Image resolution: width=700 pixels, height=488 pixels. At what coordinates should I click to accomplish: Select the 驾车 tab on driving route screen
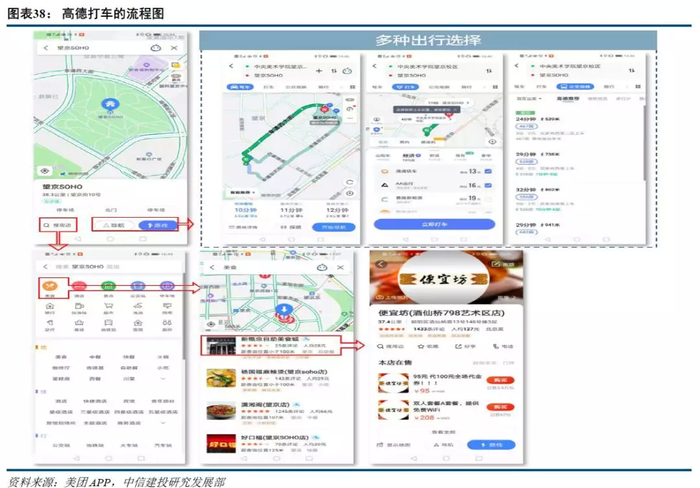coord(240,87)
